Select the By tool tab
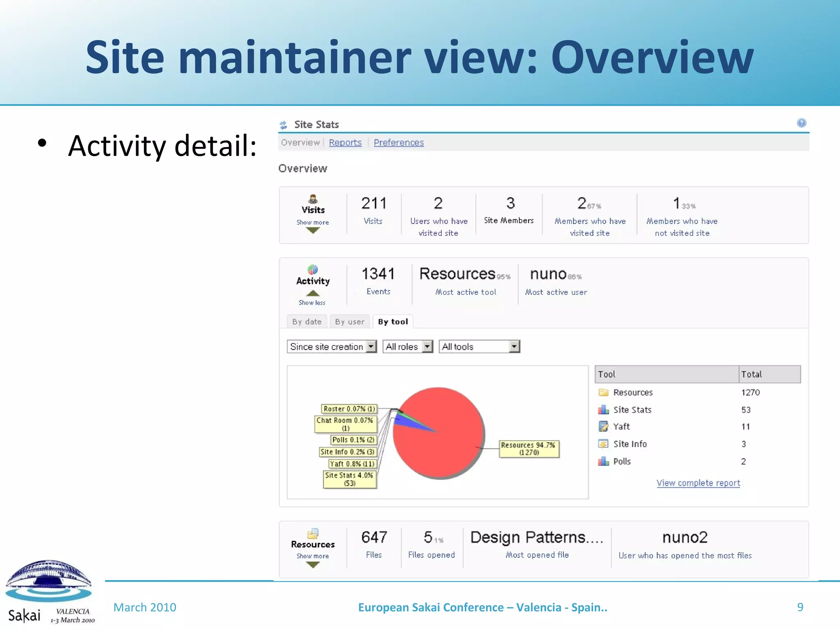This screenshot has height=630, width=840. tap(393, 322)
